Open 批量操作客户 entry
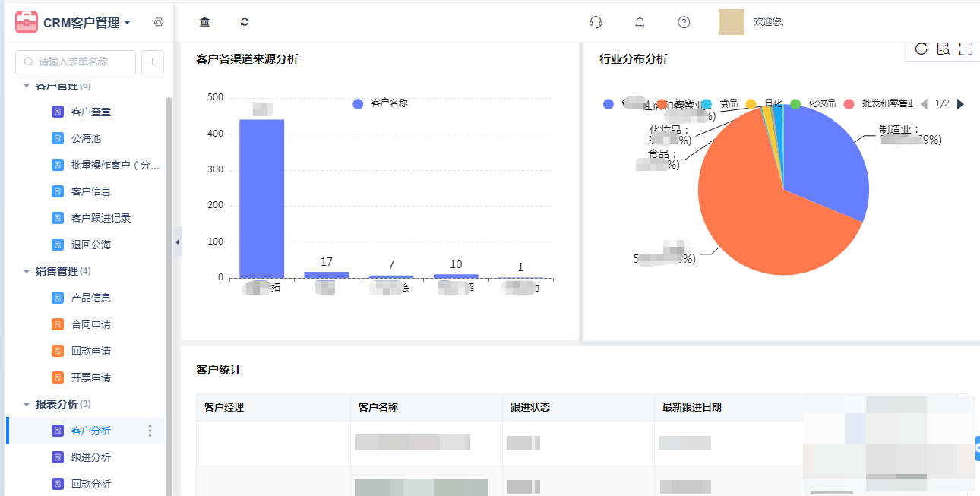This screenshot has width=980, height=496. point(115,165)
